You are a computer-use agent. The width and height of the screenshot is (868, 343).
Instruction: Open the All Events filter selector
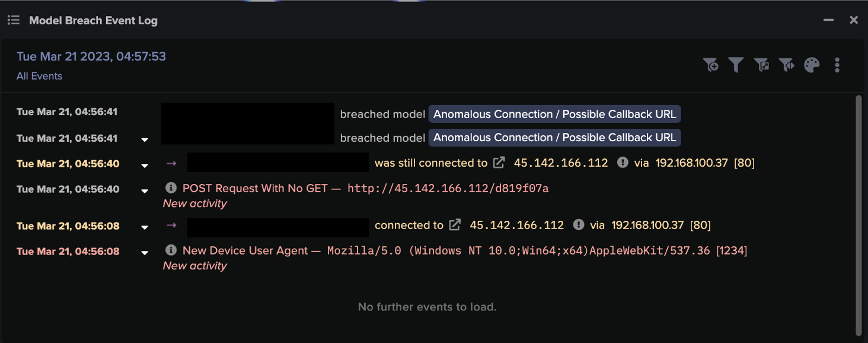click(x=39, y=76)
